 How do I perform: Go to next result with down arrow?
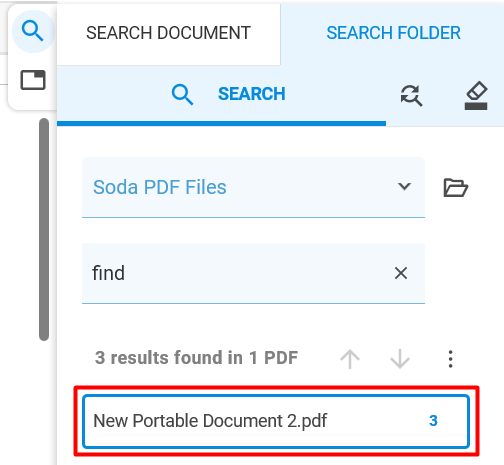coord(400,359)
